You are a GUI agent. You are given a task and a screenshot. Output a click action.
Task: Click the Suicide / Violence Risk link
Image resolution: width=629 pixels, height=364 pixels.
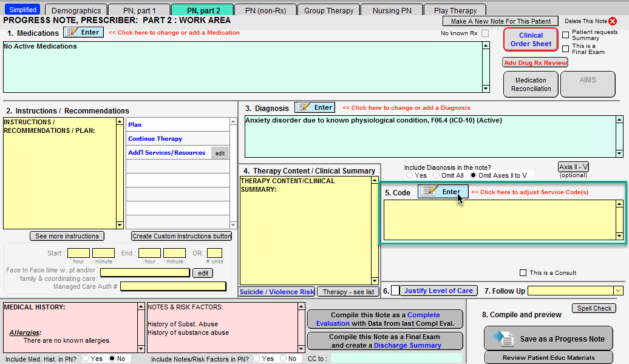[277, 292]
